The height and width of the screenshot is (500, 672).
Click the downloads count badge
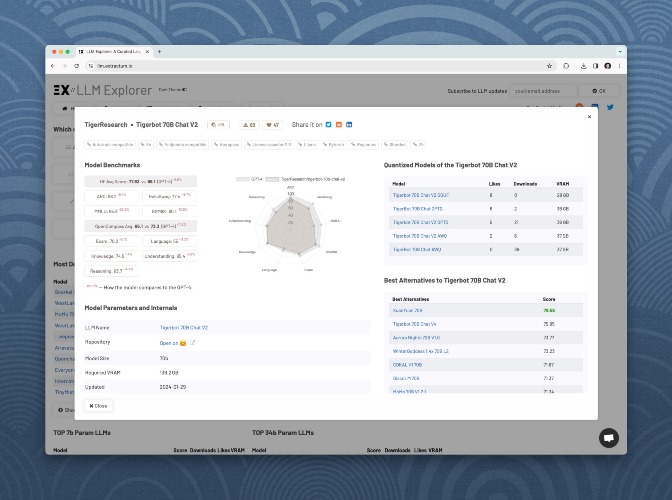(x=249, y=125)
